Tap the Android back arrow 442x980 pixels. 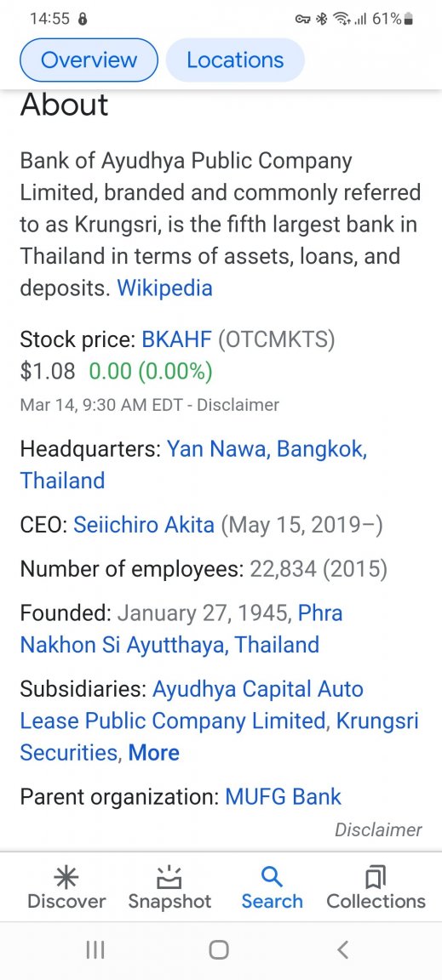[342, 950]
